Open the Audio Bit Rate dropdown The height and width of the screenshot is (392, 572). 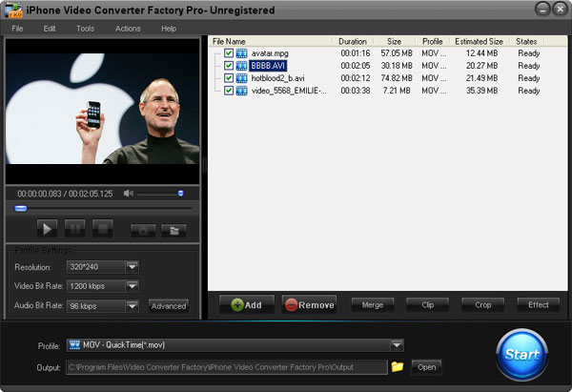coord(133,306)
